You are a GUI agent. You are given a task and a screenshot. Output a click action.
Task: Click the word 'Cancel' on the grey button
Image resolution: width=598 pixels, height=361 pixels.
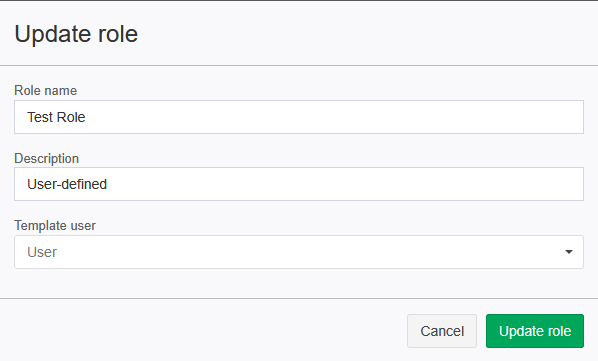[x=442, y=331]
